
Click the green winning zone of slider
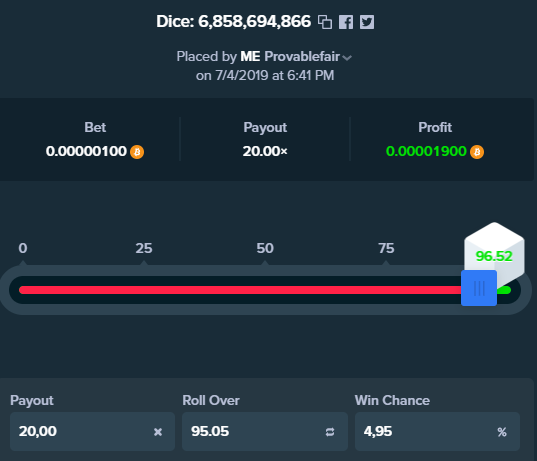tap(504, 290)
